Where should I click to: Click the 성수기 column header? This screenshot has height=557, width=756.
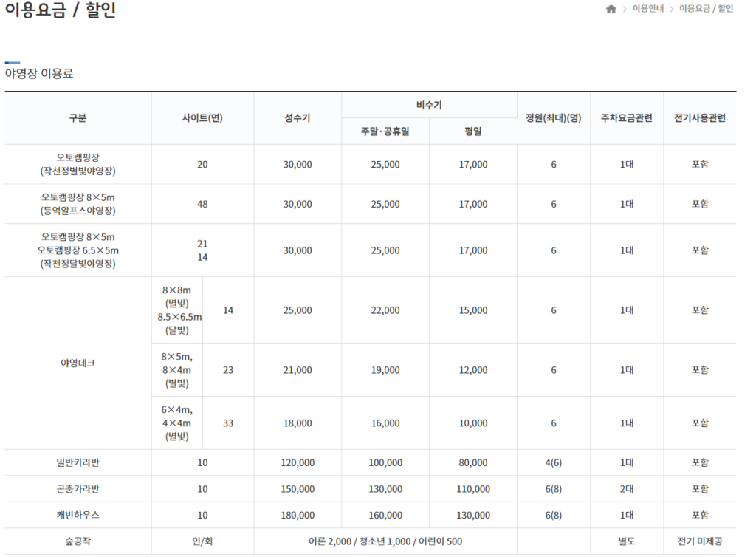297,118
